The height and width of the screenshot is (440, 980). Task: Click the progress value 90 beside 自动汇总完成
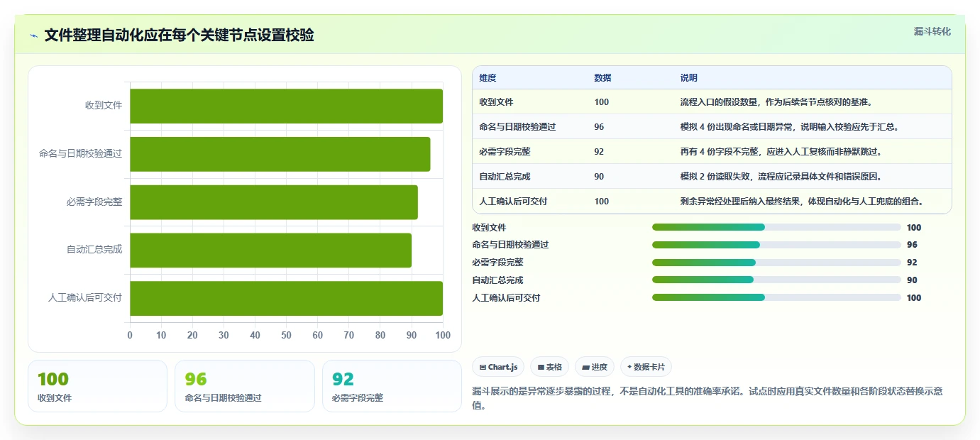coord(912,280)
